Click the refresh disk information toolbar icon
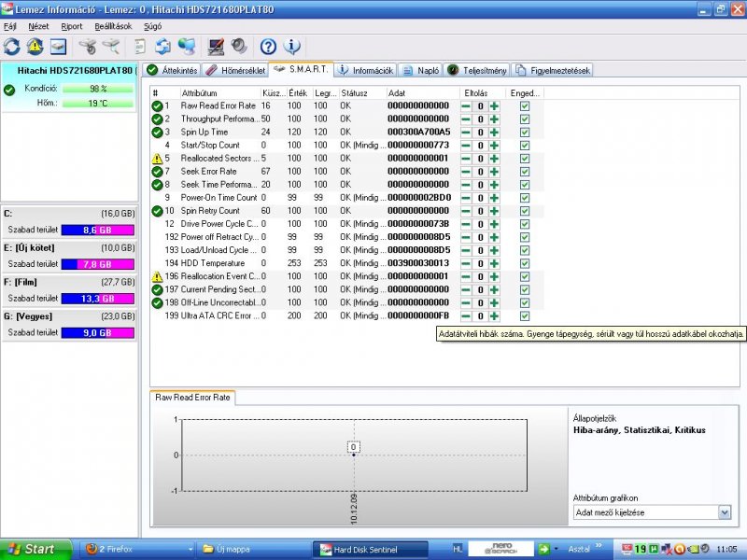 11,47
